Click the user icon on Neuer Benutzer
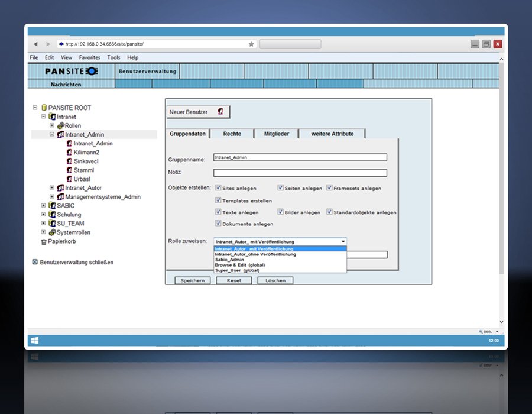This screenshot has width=532, height=414. point(220,111)
